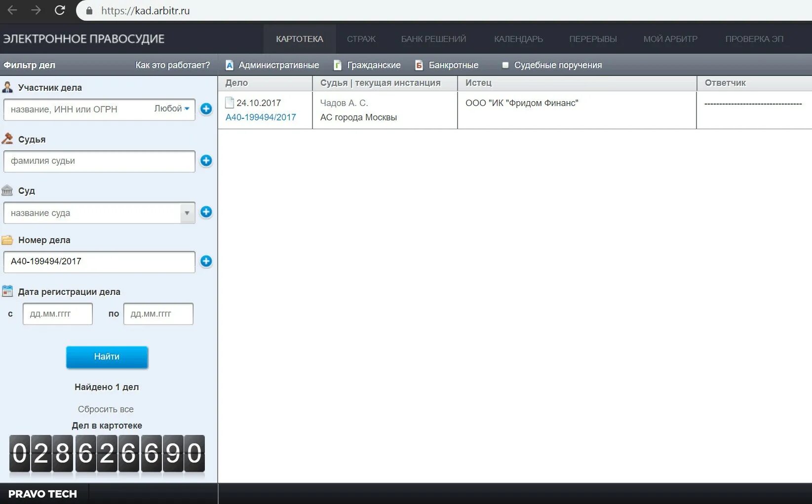Click the Найти search button
The height and width of the screenshot is (504, 812).
[x=107, y=357]
